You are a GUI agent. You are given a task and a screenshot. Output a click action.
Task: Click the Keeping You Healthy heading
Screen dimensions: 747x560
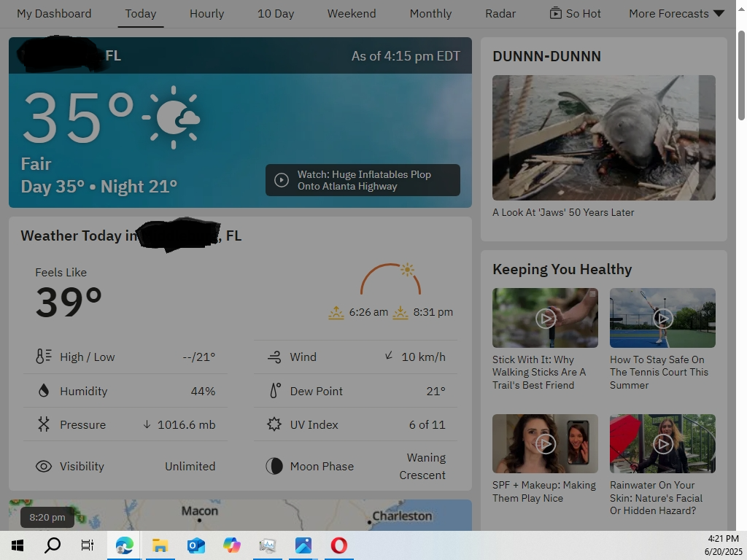coord(562,270)
